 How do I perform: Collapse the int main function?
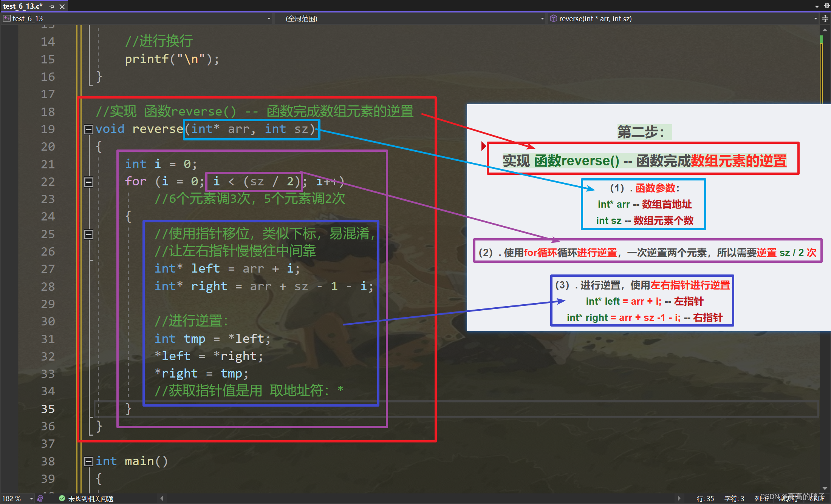click(x=88, y=461)
